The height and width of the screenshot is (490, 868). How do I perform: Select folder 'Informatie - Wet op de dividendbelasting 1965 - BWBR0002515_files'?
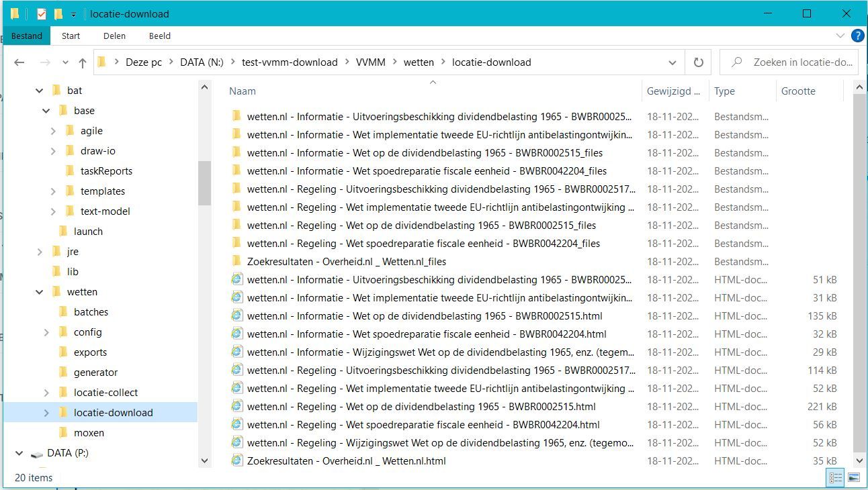pyautogui.click(x=425, y=153)
